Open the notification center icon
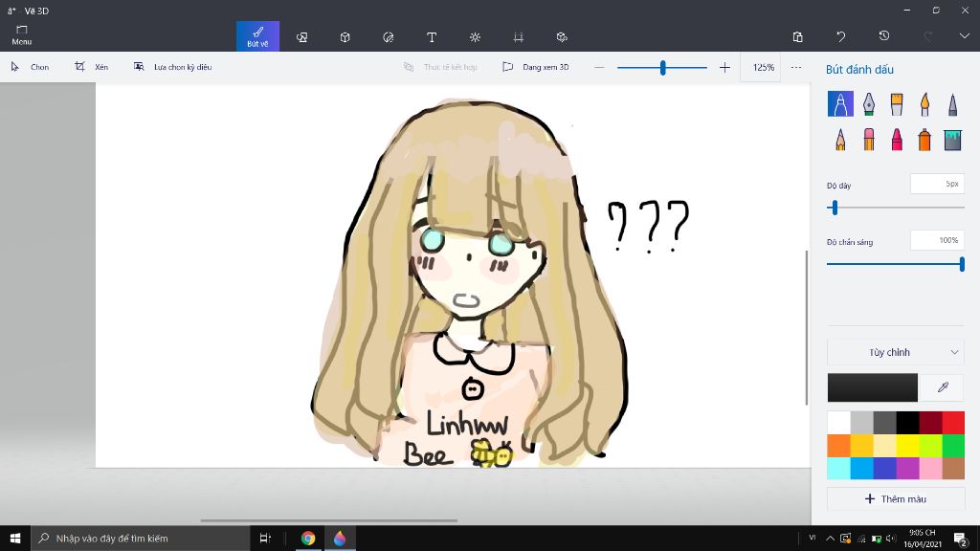The width and height of the screenshot is (980, 551). point(961,539)
